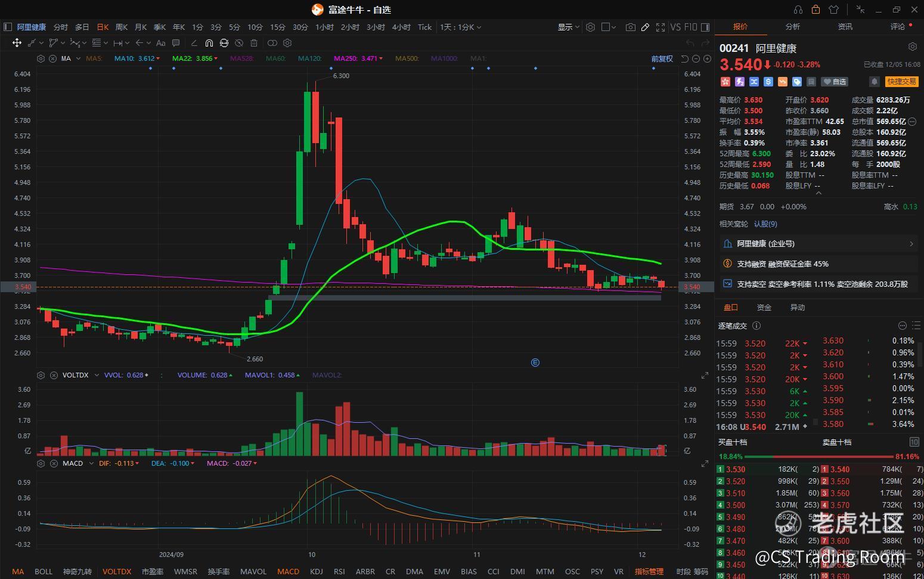Image resolution: width=924 pixels, height=579 pixels.
Task: Open VOLTDX indicator settings gear
Action: (41, 375)
